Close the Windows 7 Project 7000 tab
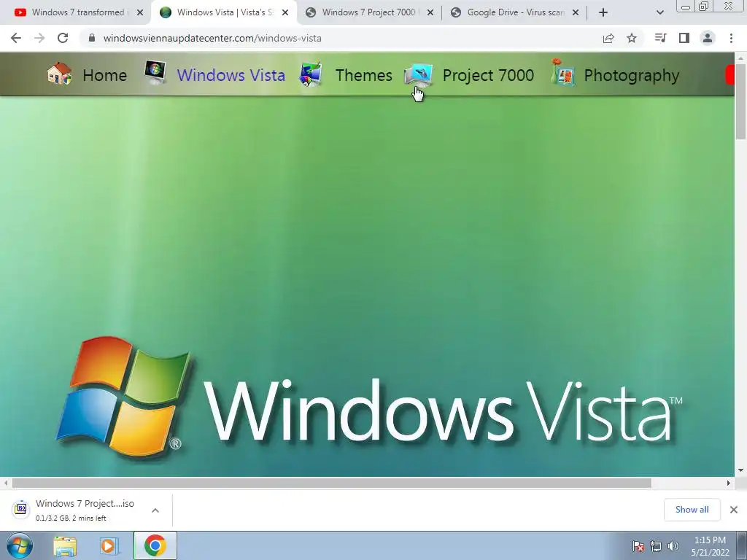This screenshot has width=747, height=560. click(x=430, y=12)
